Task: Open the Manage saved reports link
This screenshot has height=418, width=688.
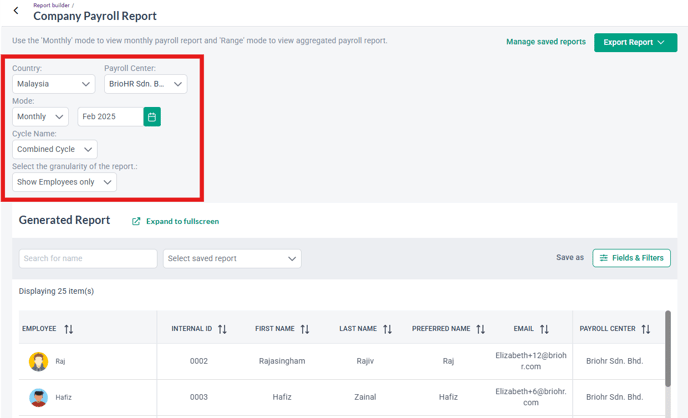Action: (x=546, y=42)
